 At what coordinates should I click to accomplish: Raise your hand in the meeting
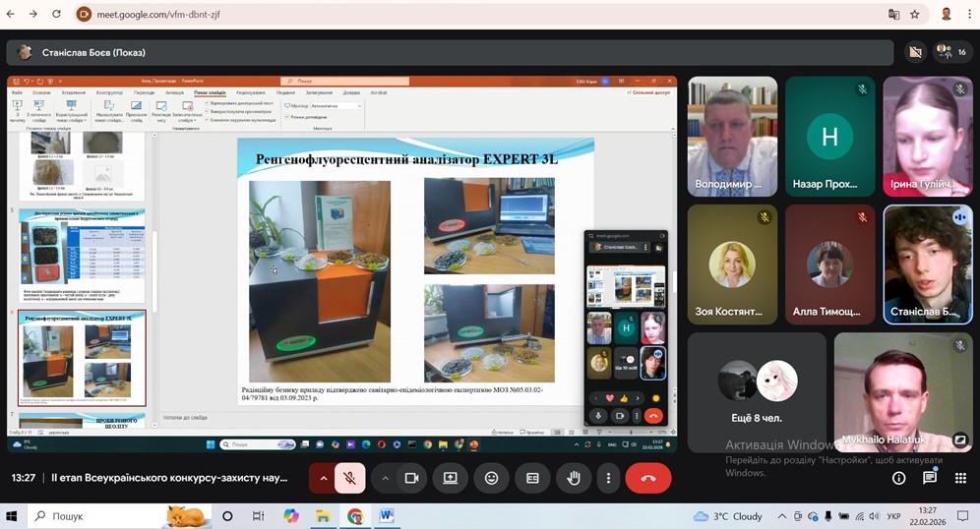(x=574, y=478)
